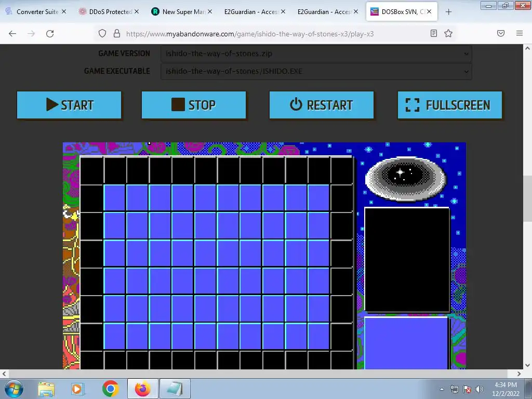The width and height of the screenshot is (532, 399).
Task: Open Windows Explorer from taskbar
Action: click(x=46, y=389)
